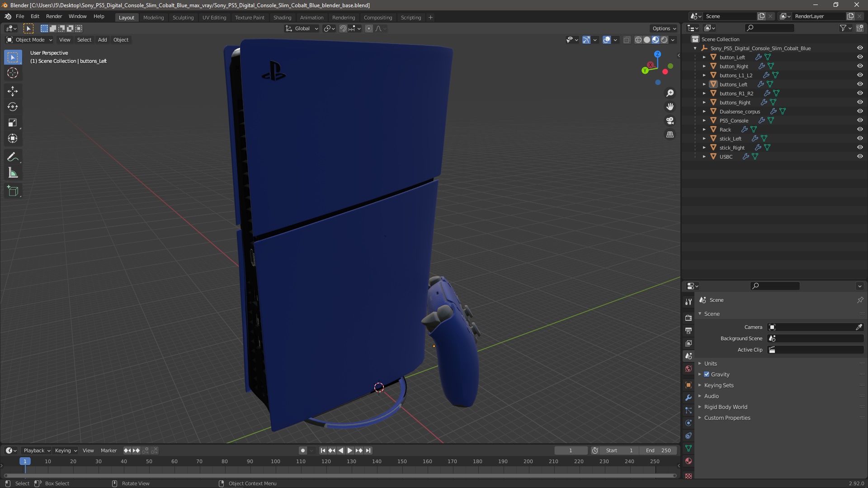868x488 pixels.
Task: Open the Marker menu in timeline
Action: tap(108, 450)
